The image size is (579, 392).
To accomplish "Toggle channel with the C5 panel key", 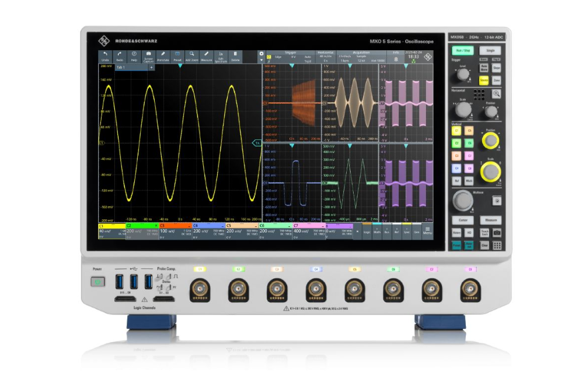I will pyautogui.click(x=469, y=131).
